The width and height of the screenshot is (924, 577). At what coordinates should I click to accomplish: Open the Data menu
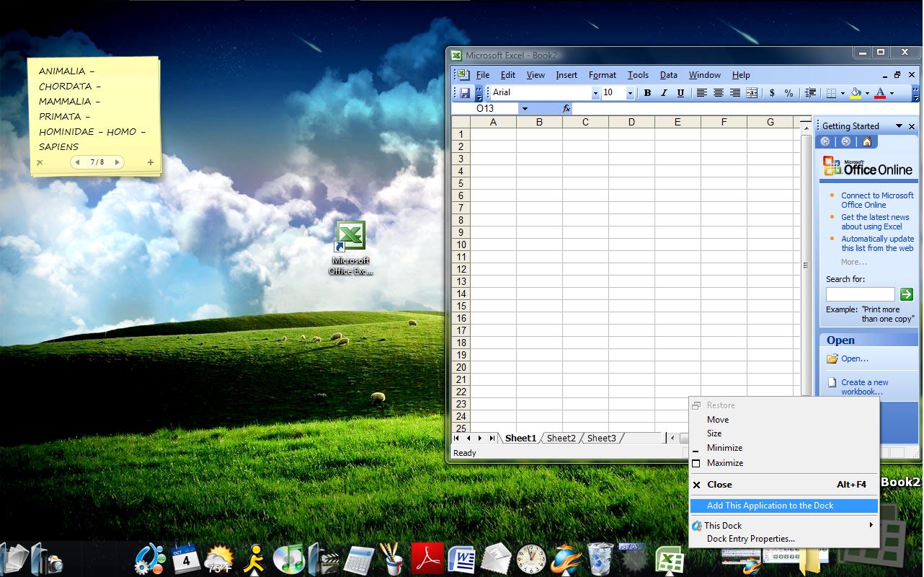point(669,74)
